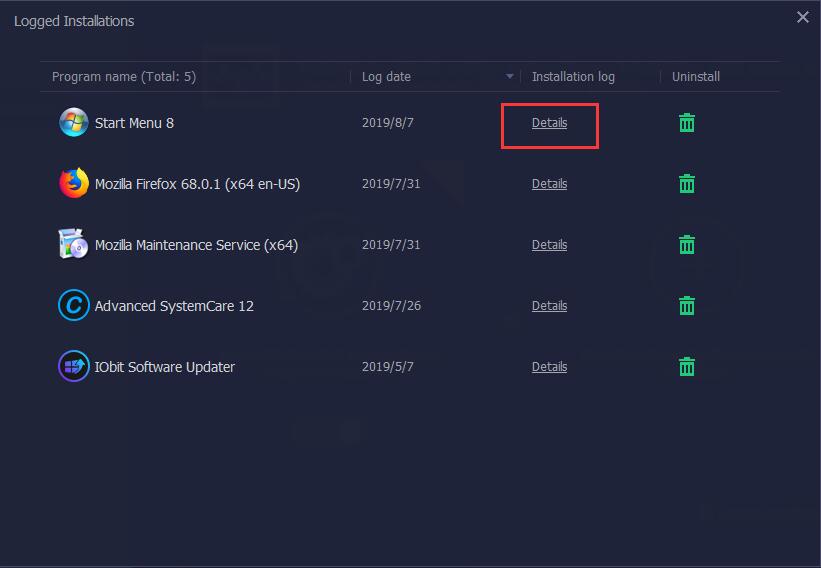
Task: Click the IObit Software Updater icon
Action: click(74, 367)
